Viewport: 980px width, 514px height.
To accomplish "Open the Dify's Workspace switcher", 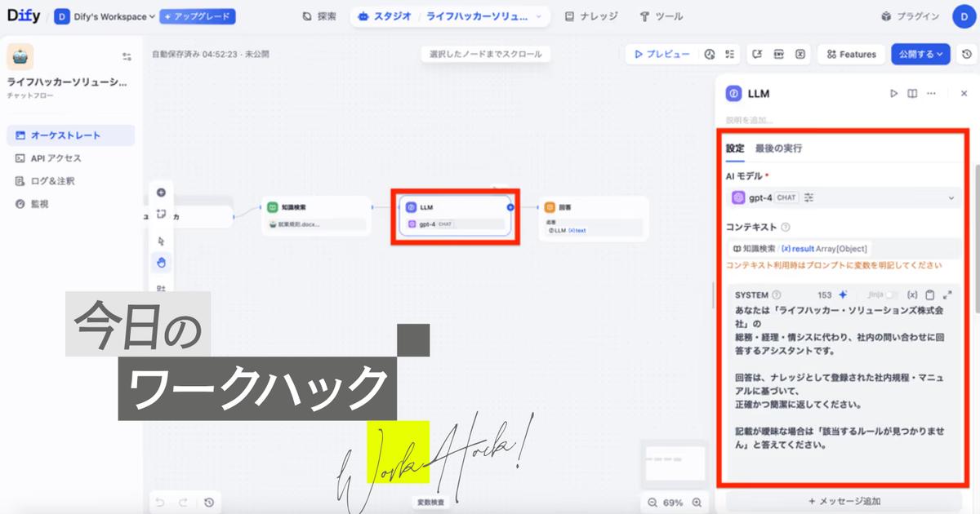I will [105, 16].
